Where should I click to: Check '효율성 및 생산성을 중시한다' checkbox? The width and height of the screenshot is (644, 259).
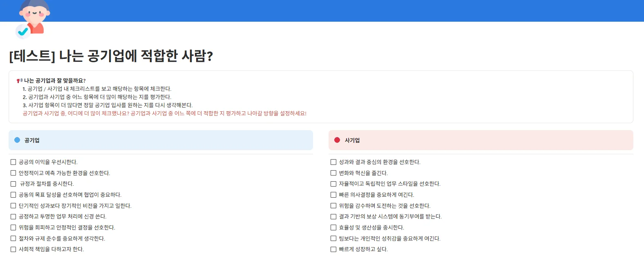[333, 227]
